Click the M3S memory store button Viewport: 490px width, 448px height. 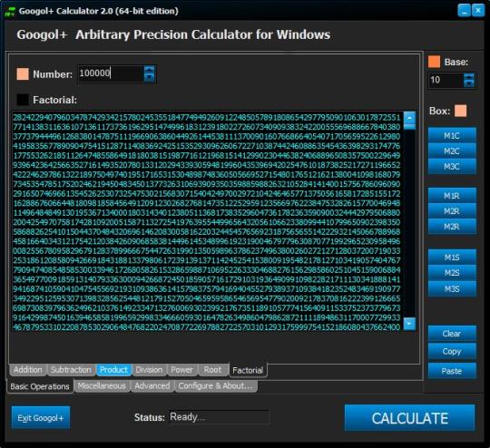click(452, 288)
